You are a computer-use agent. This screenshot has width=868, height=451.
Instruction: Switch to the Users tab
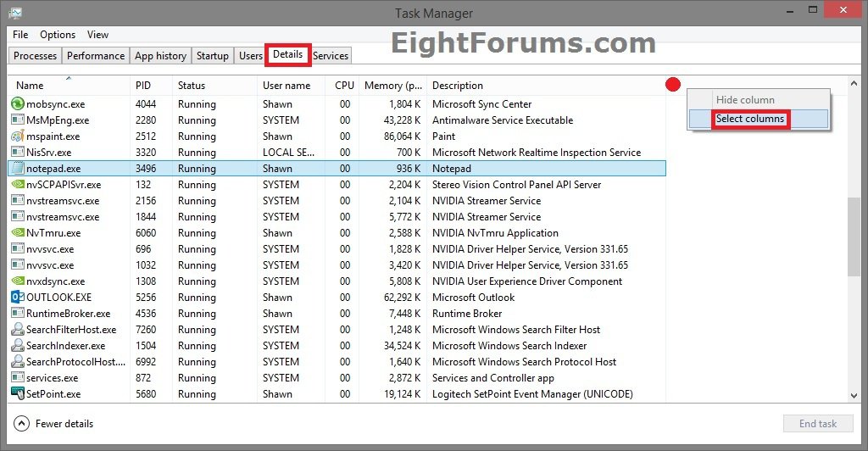pos(251,55)
